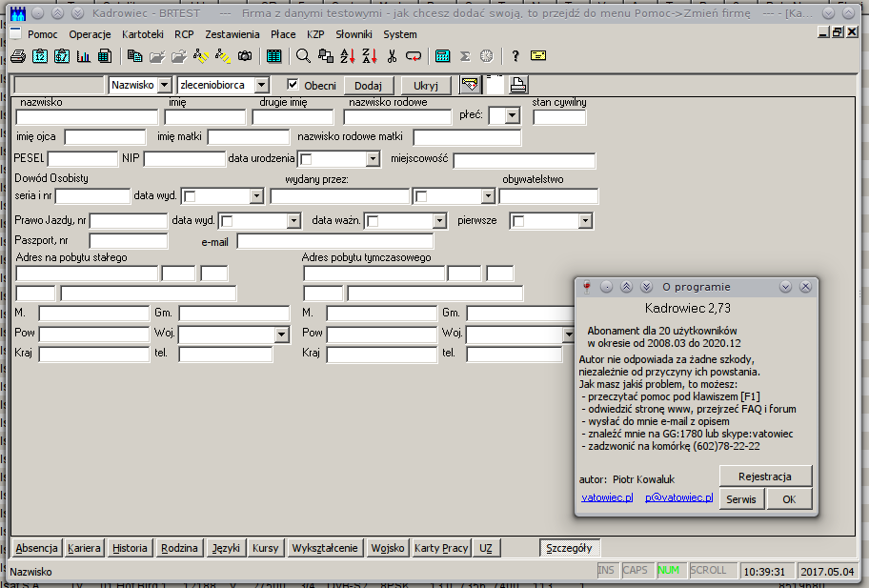
Task: Click the printer icon in the toolbar
Action: point(17,56)
